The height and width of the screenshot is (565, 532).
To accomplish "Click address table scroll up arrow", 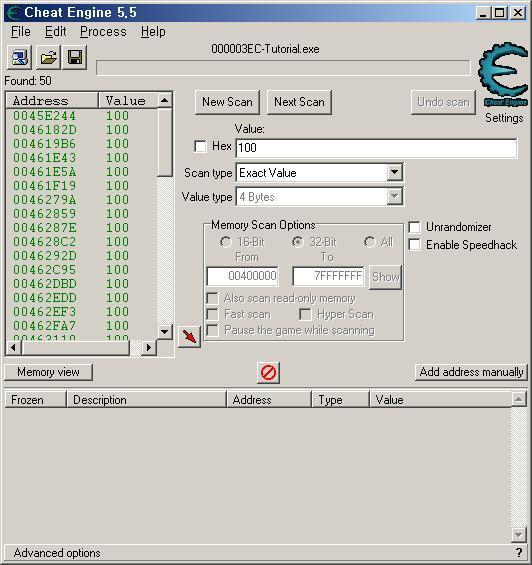I will (x=519, y=399).
